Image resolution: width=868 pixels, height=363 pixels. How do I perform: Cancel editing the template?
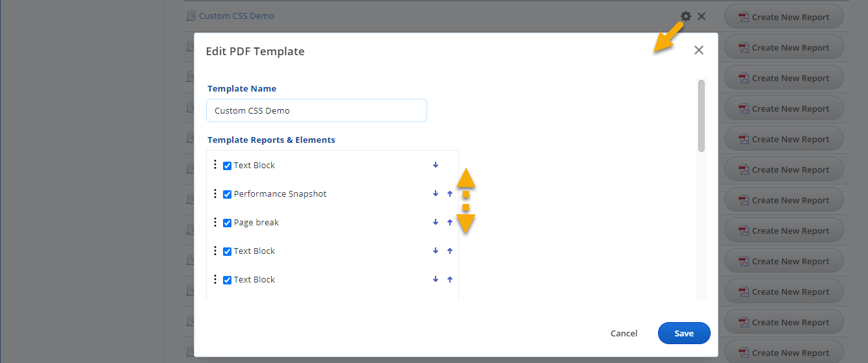point(624,333)
